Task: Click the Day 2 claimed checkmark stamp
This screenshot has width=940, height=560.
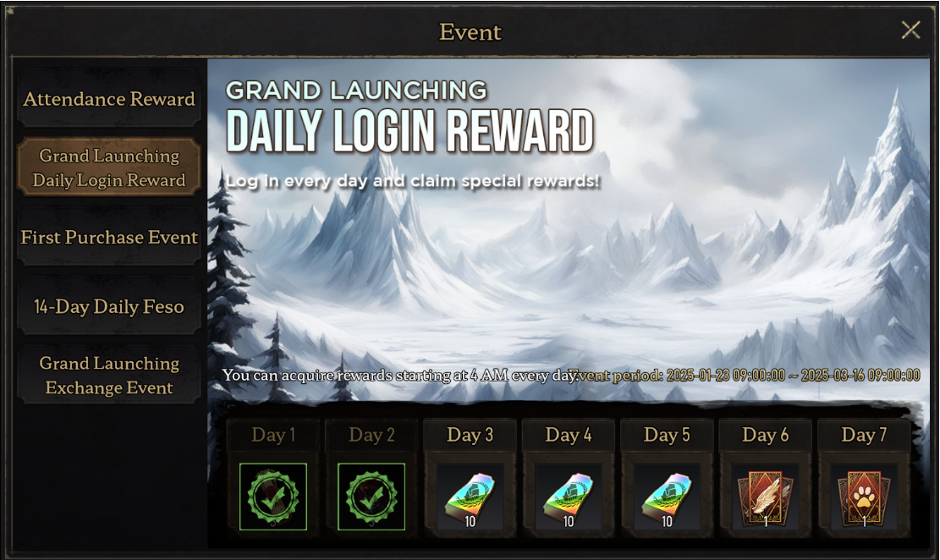Action: point(371,497)
